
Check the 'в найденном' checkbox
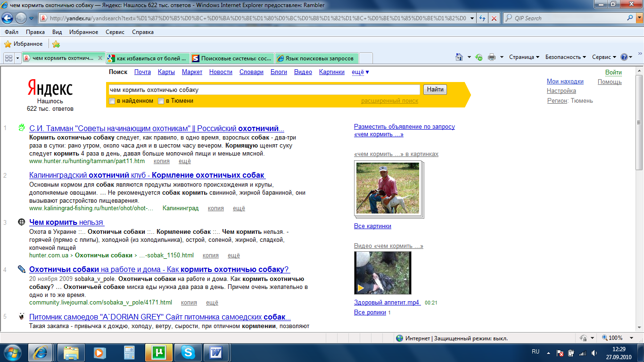click(x=112, y=101)
